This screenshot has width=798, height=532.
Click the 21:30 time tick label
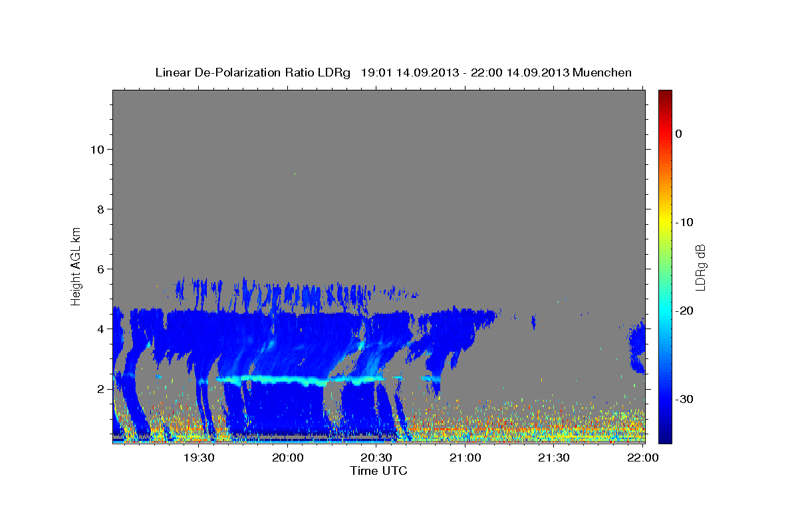click(x=554, y=458)
